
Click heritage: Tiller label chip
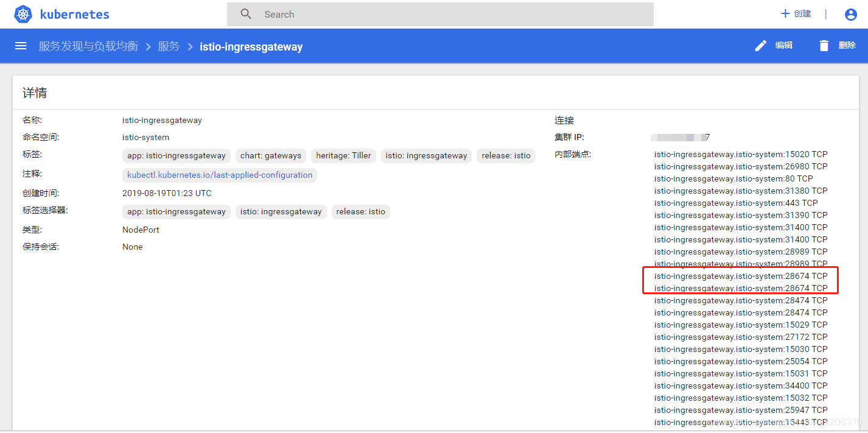(x=343, y=155)
